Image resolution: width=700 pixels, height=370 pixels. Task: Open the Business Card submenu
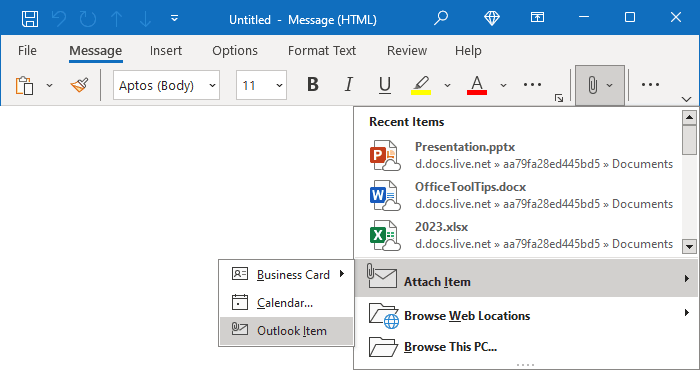pyautogui.click(x=286, y=274)
